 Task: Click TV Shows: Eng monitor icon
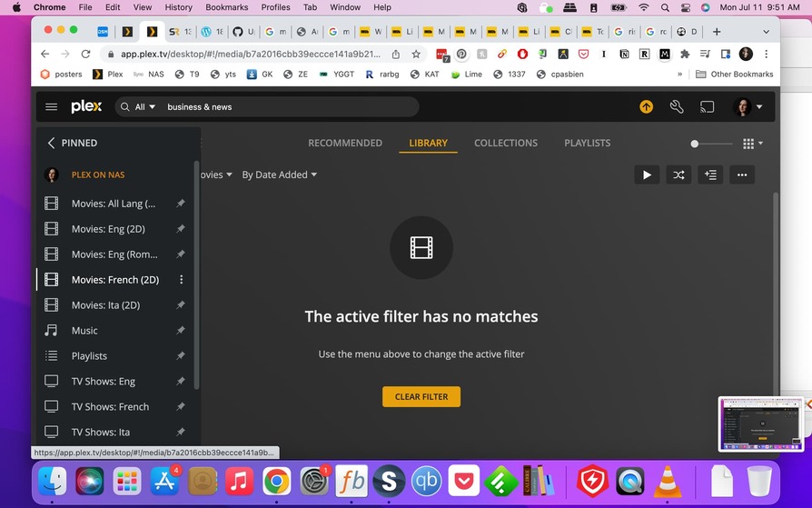click(51, 381)
